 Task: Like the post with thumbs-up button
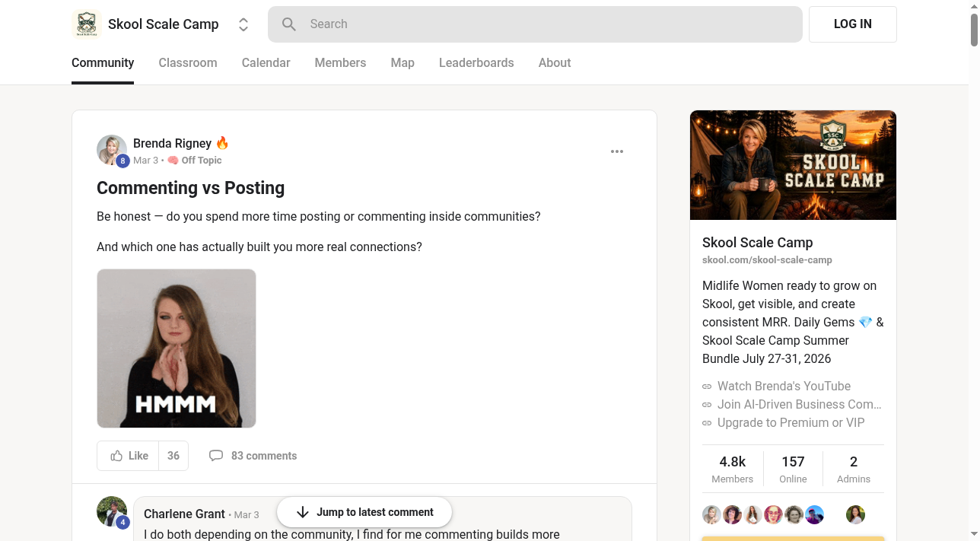(129, 456)
